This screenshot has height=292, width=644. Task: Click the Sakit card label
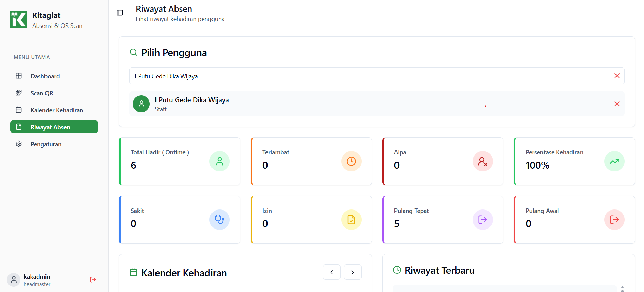click(137, 211)
